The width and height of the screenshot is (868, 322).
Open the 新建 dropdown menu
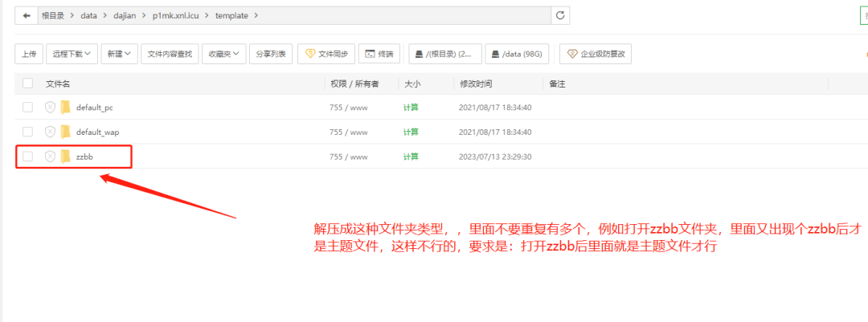point(121,54)
